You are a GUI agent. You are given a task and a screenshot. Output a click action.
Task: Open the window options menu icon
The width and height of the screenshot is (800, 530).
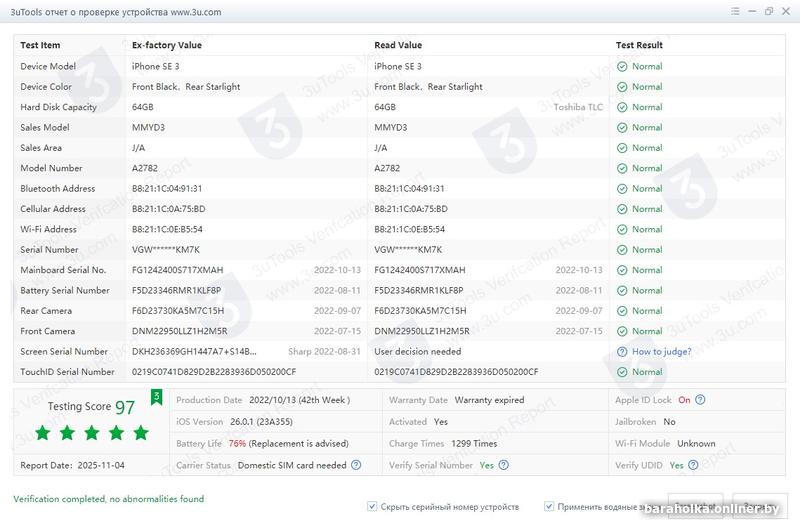point(735,11)
